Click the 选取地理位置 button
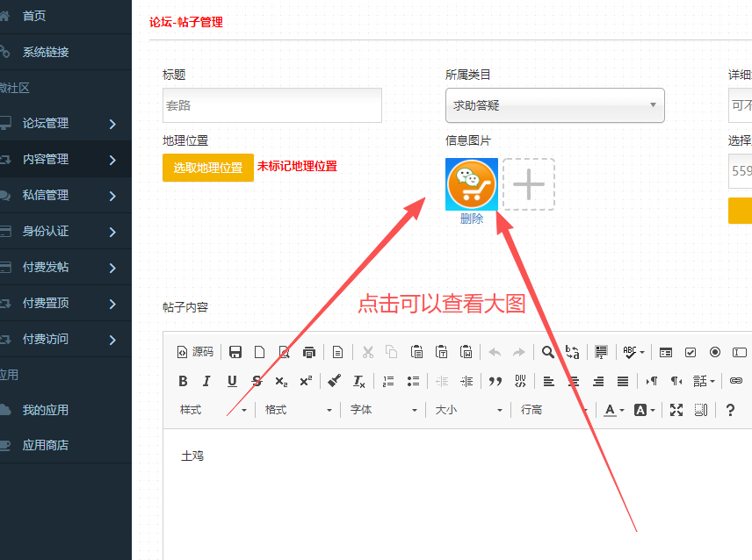 pyautogui.click(x=207, y=168)
